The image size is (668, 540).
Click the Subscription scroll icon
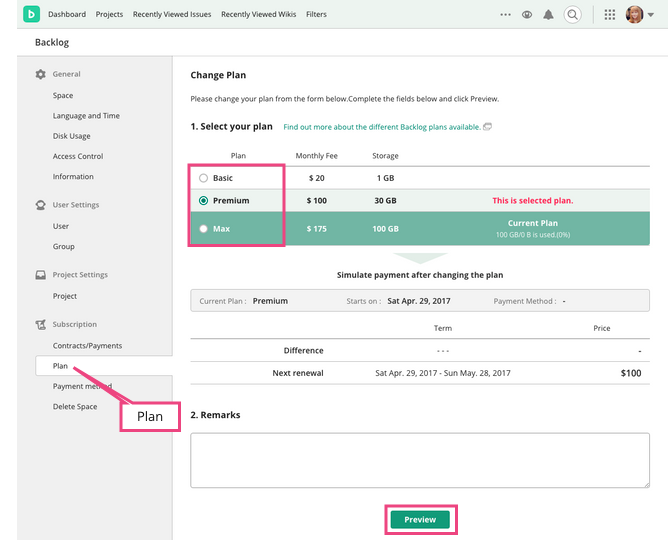40,325
